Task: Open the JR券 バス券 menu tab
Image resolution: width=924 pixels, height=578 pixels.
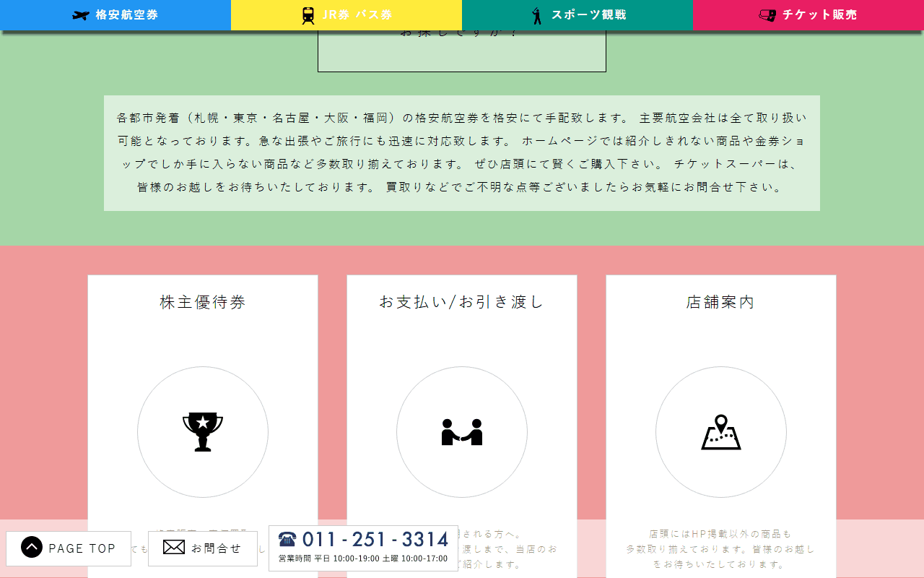Action: pyautogui.click(x=346, y=15)
